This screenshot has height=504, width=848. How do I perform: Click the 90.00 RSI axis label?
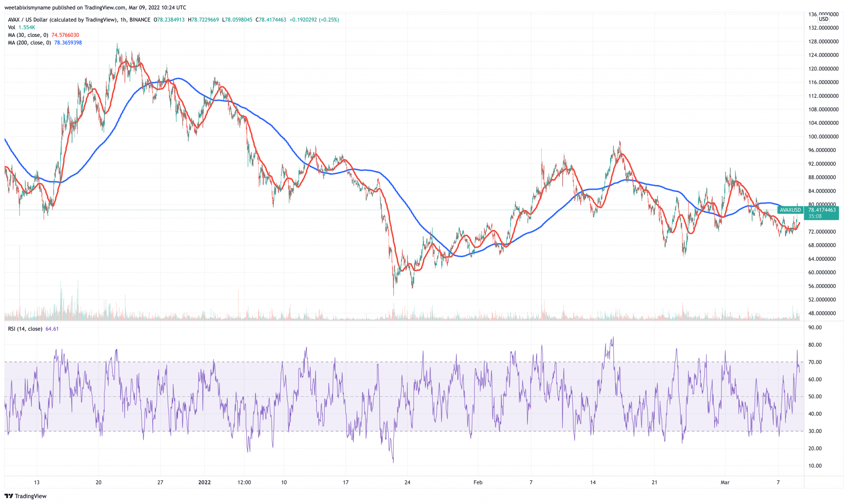(815, 328)
